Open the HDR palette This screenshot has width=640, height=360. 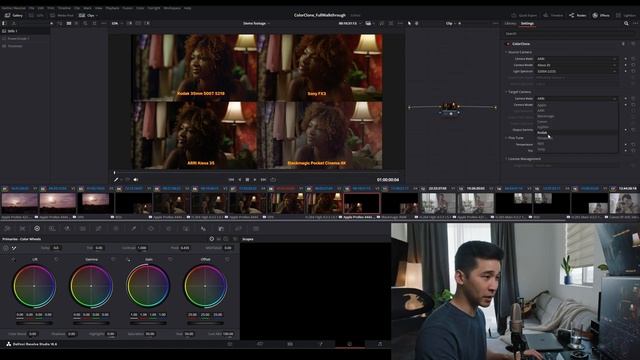pyautogui.click(x=52, y=229)
